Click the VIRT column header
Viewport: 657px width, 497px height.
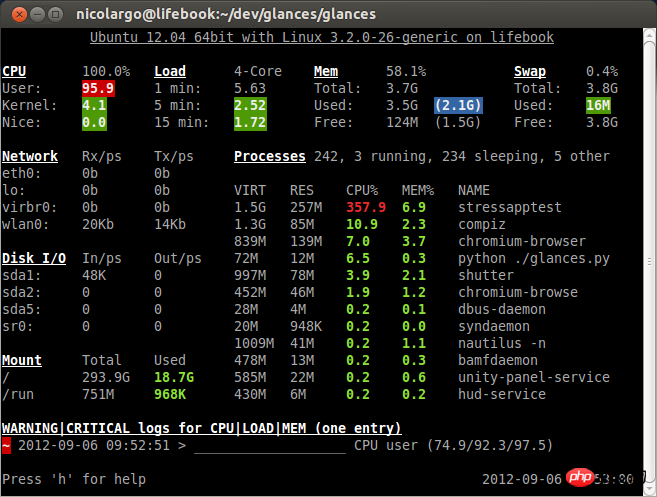[250, 190]
